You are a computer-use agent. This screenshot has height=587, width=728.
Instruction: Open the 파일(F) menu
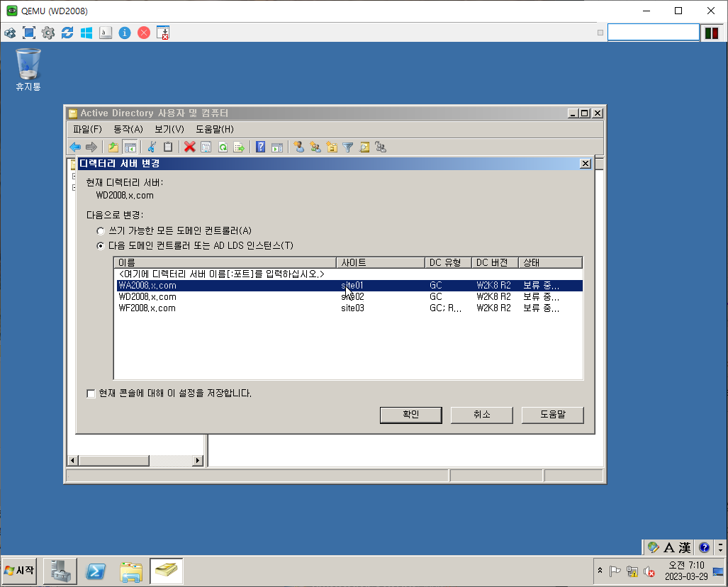87,129
